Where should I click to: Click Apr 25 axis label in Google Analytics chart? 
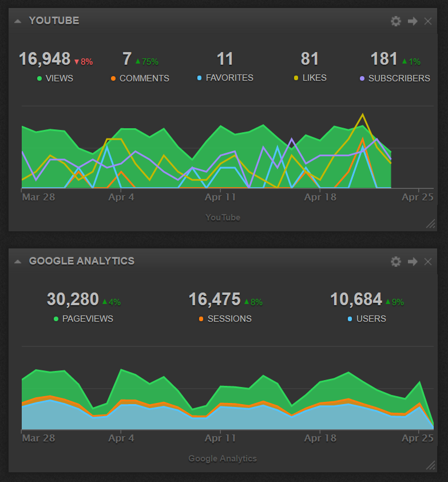click(418, 438)
